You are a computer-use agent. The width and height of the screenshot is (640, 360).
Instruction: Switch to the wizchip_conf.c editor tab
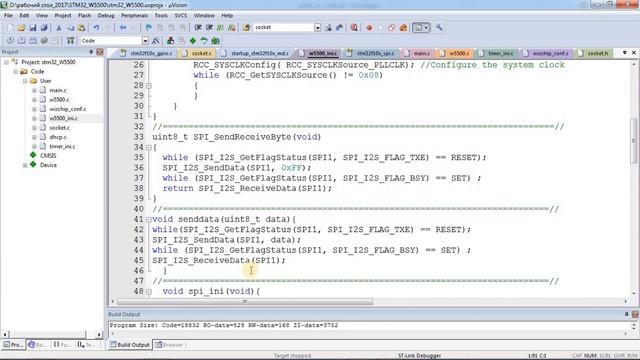tap(546, 53)
